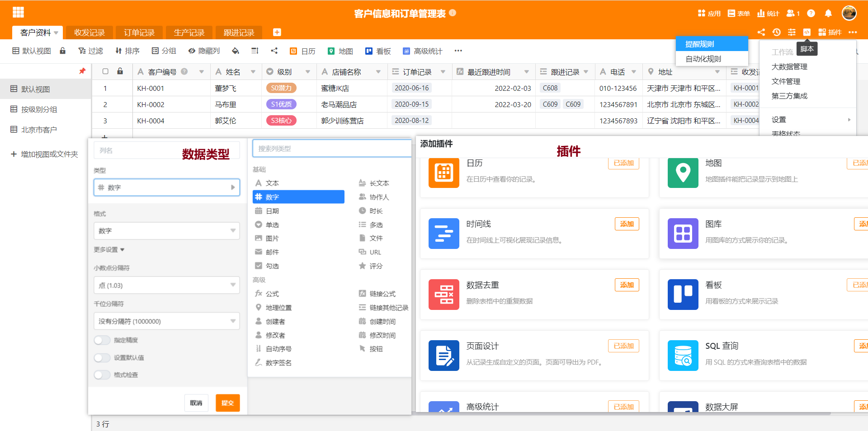This screenshot has width=868, height=431.
Task: Open the 看板 plugin icon
Action: point(683,294)
